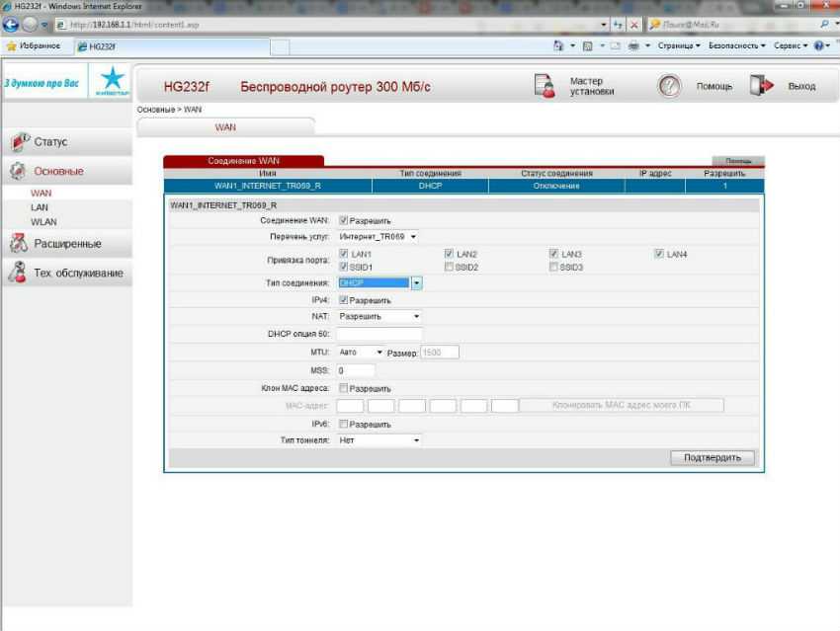The height and width of the screenshot is (631, 840).
Task: Click the DHCP опция 60 input field
Action: [x=378, y=334]
